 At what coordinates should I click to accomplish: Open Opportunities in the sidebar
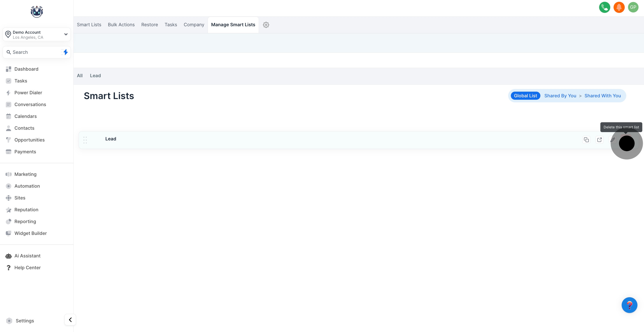[x=30, y=140]
